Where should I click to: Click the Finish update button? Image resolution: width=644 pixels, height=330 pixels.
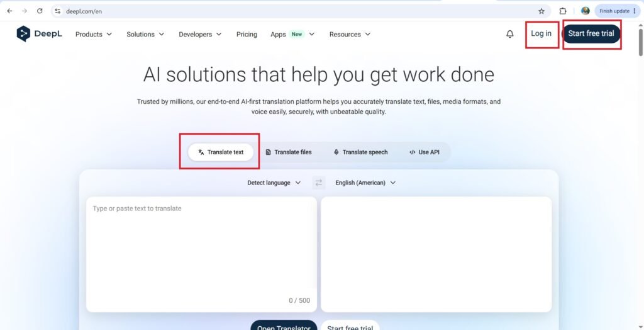(x=618, y=11)
